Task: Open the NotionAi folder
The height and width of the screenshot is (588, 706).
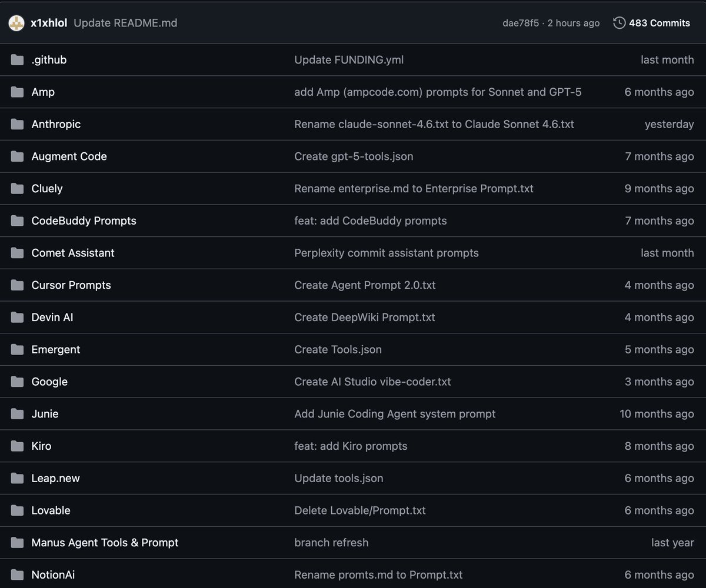Action: (x=53, y=575)
